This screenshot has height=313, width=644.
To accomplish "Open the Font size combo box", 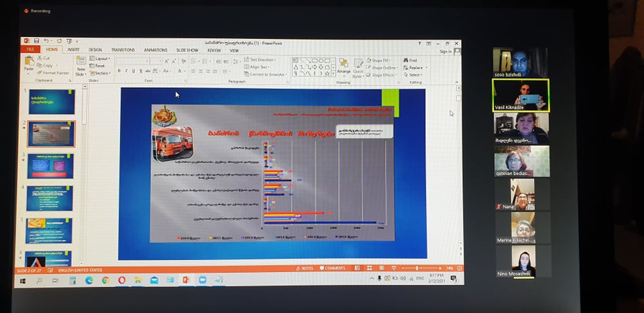I will point(156,61).
